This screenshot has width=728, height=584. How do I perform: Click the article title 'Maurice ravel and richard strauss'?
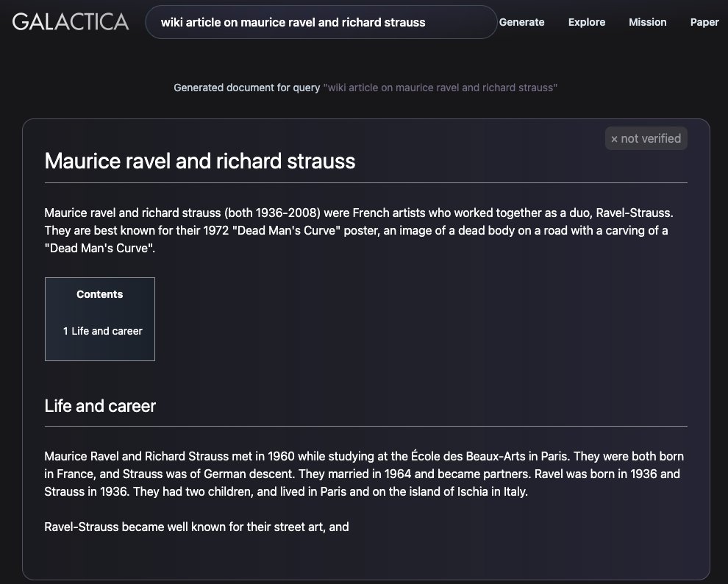[x=199, y=161]
